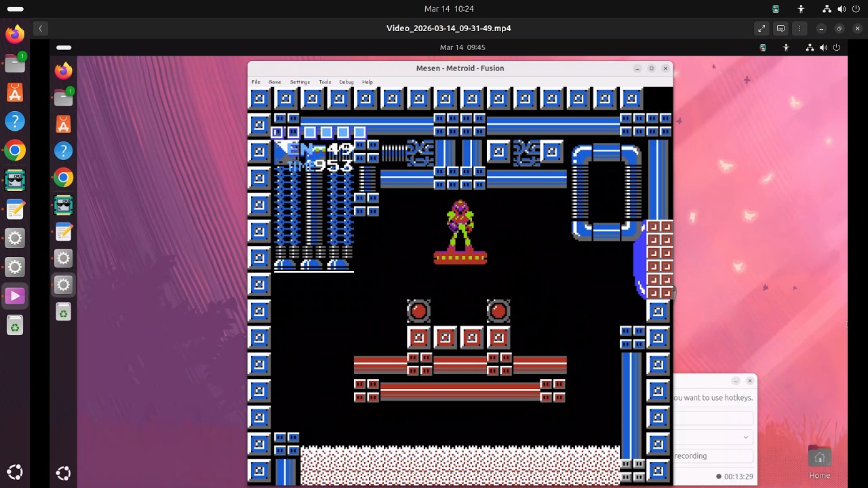The height and width of the screenshot is (488, 868).
Task: Open the Game menu in Mesen
Action: coord(275,82)
